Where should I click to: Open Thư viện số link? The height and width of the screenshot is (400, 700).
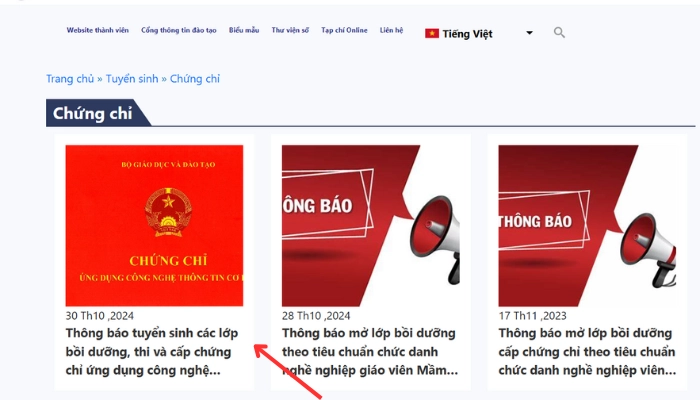(290, 30)
